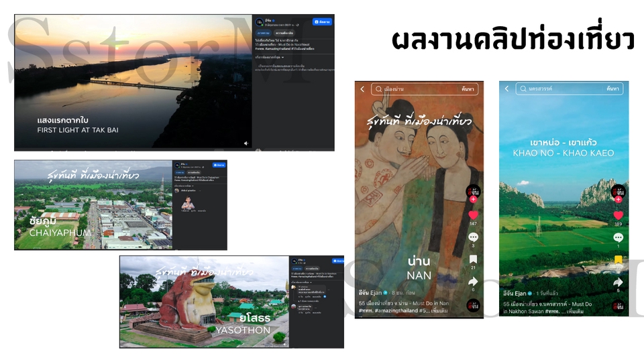
Task: Select first tab pill on Chaiyaphum post
Action: click(x=180, y=173)
